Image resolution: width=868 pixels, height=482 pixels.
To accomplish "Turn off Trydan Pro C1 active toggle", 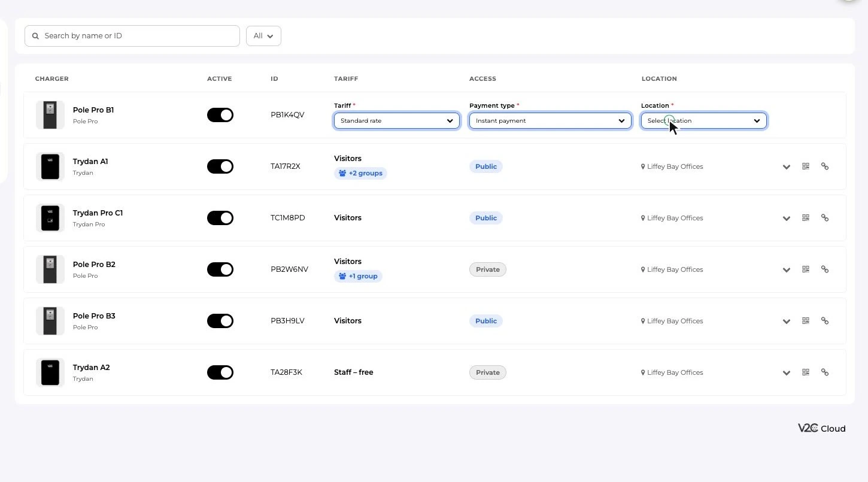I will click(220, 218).
